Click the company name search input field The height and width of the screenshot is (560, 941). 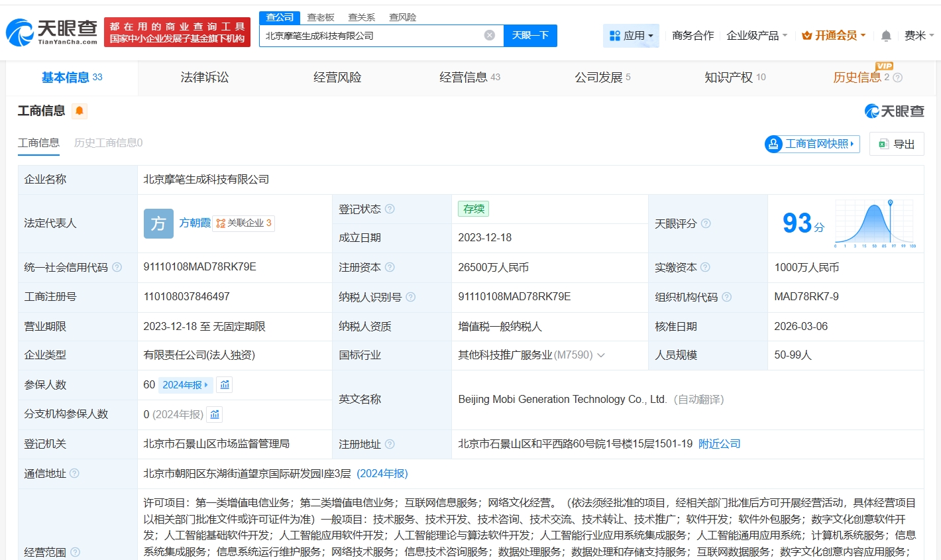[371, 36]
